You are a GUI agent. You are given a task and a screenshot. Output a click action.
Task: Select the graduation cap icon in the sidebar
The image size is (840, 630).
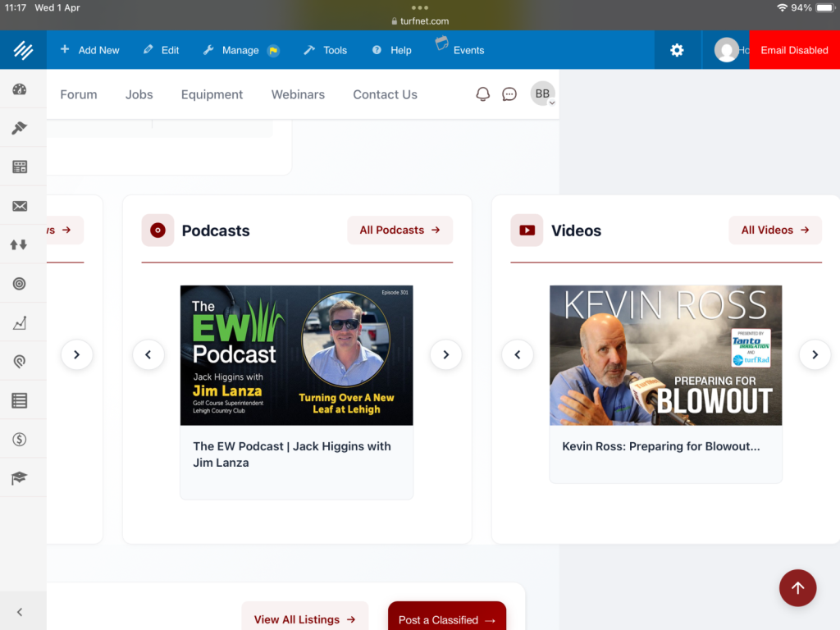click(20, 478)
